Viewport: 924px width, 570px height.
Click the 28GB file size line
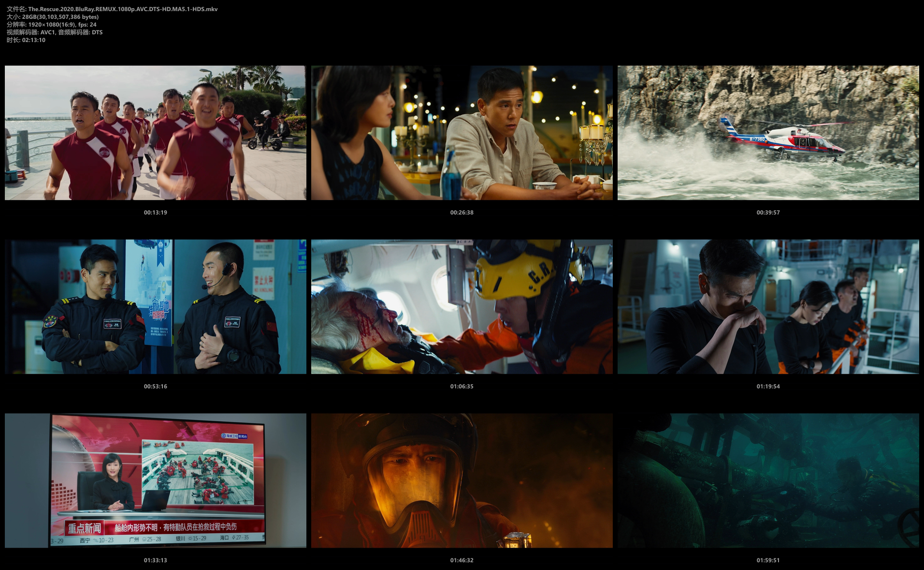tap(53, 17)
